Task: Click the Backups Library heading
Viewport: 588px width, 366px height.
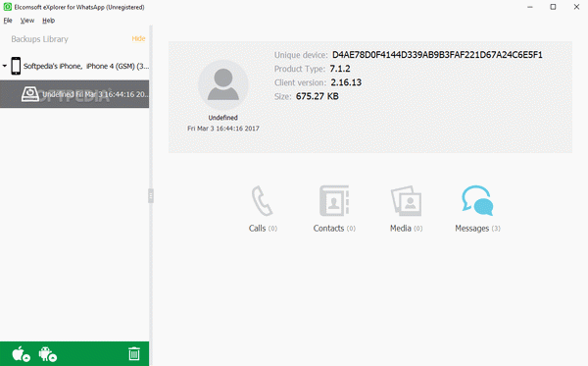Action: click(39, 39)
